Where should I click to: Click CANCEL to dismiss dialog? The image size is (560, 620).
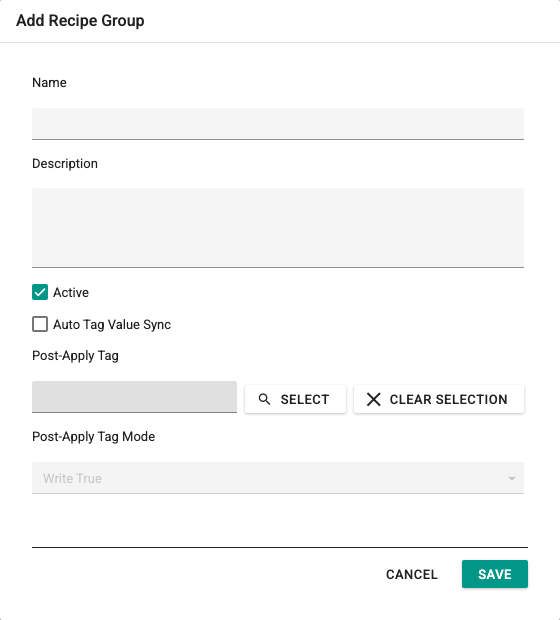pos(412,574)
